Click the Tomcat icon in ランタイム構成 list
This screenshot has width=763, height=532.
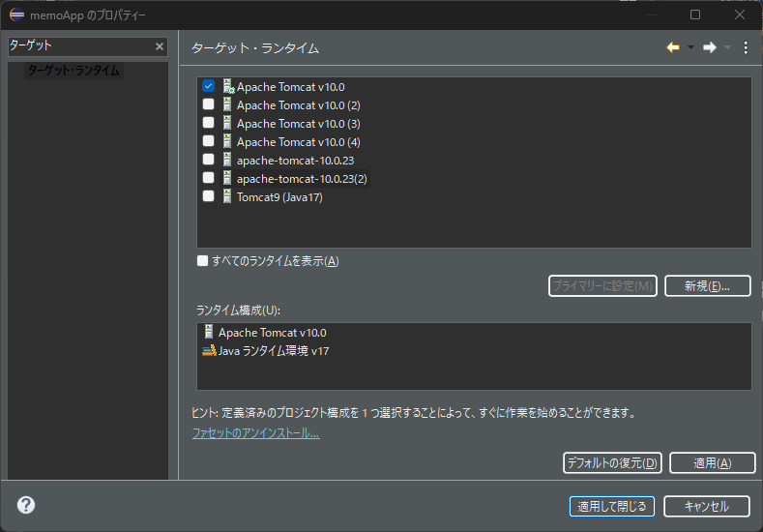coord(209,332)
